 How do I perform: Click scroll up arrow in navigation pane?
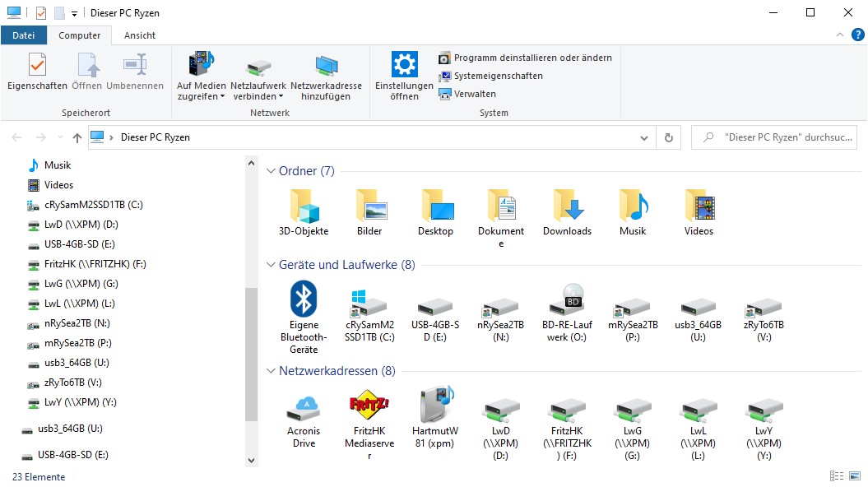point(251,163)
